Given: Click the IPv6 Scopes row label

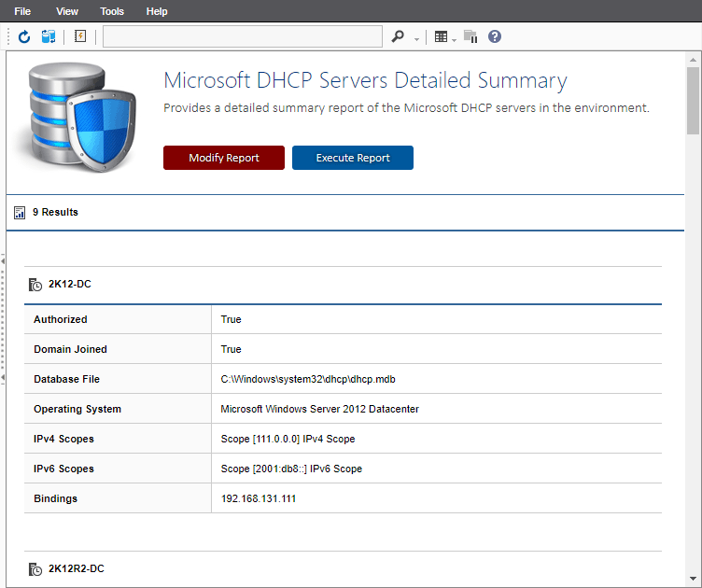Looking at the screenshot, I should click(x=63, y=469).
